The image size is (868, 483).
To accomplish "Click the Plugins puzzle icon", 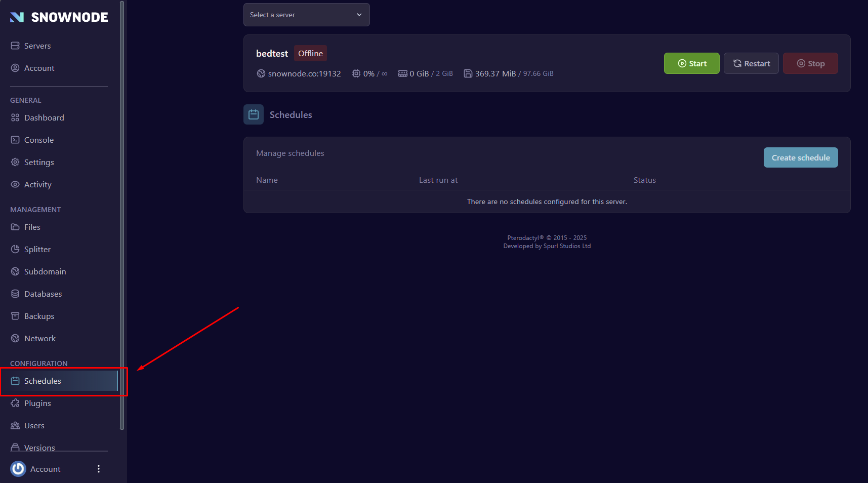I will tap(15, 403).
